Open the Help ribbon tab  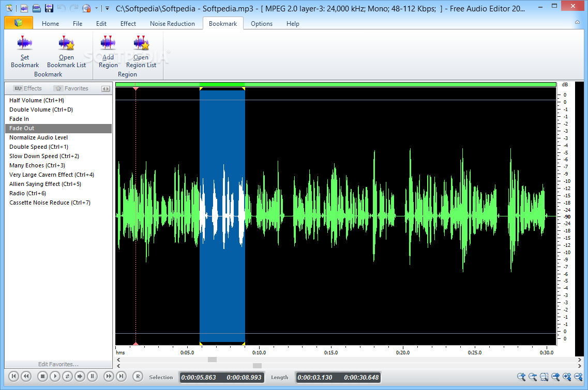point(293,24)
